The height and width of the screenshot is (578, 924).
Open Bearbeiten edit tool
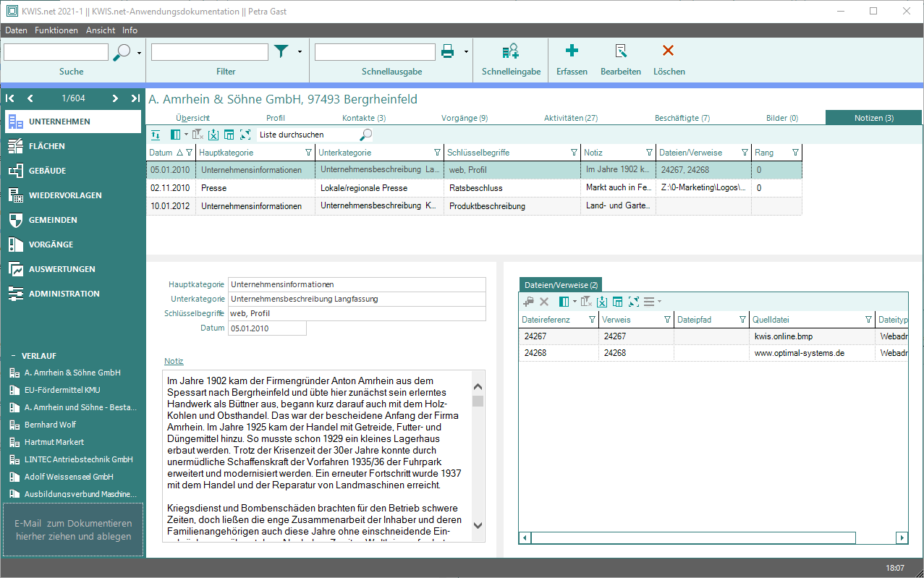tap(620, 51)
